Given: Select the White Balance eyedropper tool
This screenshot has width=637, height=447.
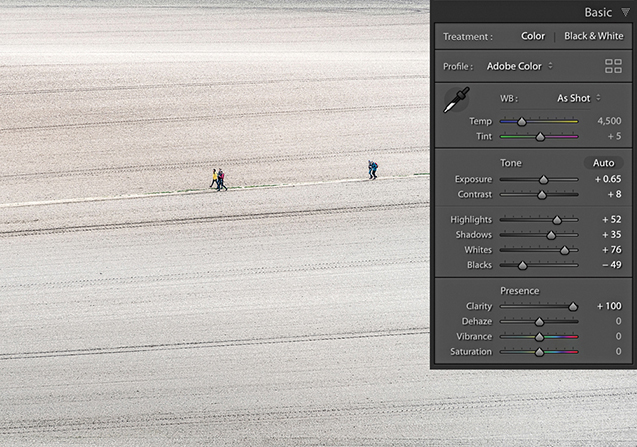Looking at the screenshot, I should tap(456, 101).
